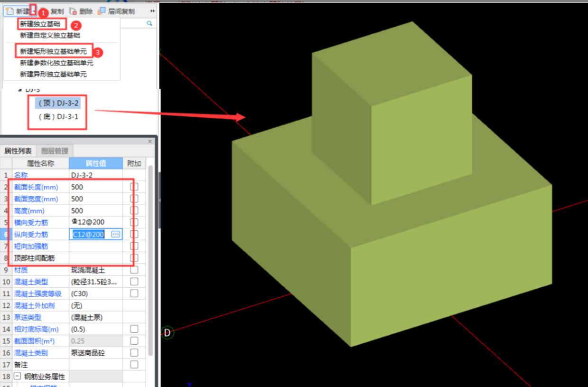Tick the 附加 checkbox for 顶部柱间配筋

(134, 258)
